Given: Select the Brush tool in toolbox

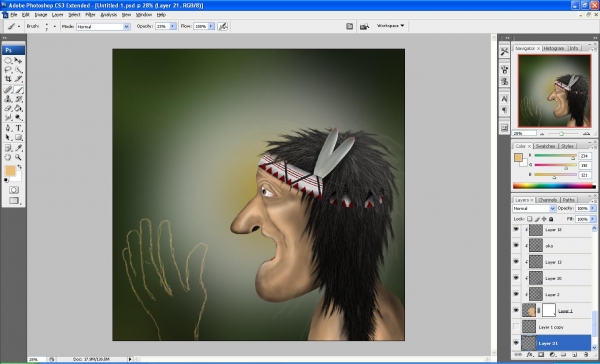Looking at the screenshot, I should pos(18,90).
